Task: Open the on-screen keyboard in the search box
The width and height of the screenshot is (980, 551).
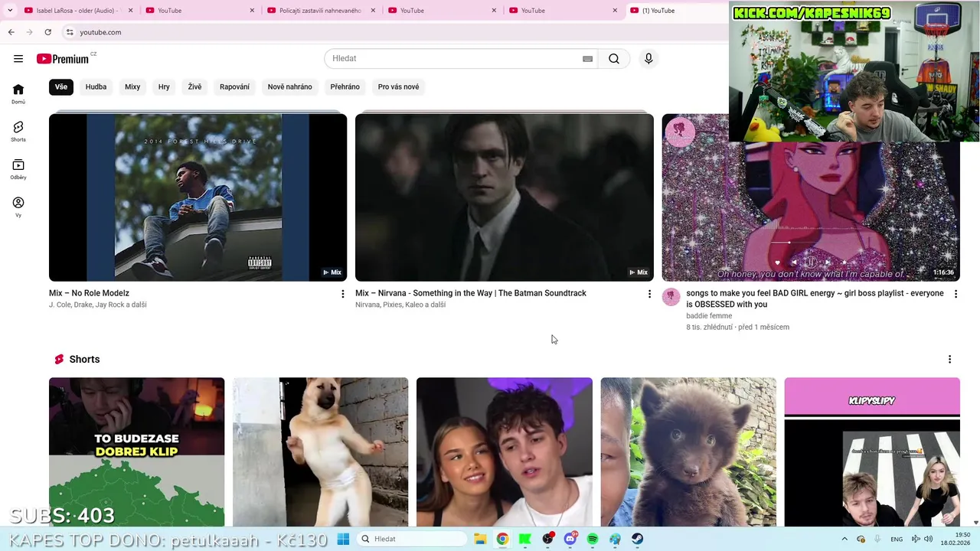Action: pos(587,59)
